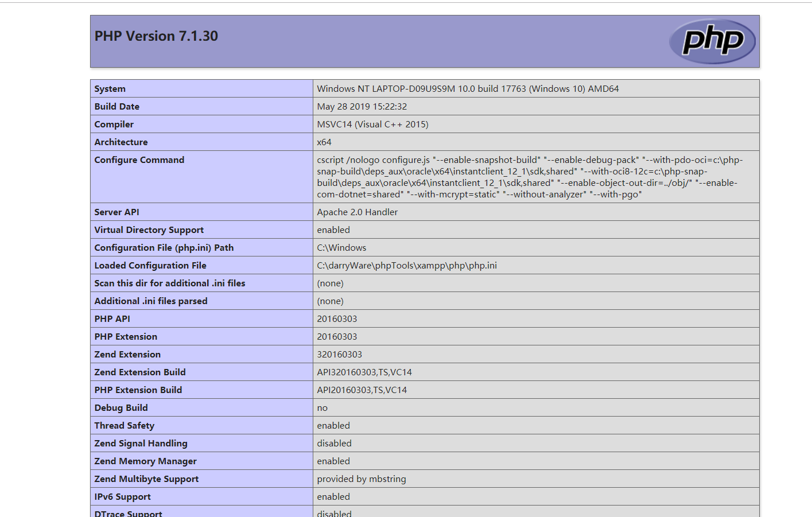Select the "API20160303,TS,VC14" value
Screen dimensions: 812x517
[x=362, y=390]
